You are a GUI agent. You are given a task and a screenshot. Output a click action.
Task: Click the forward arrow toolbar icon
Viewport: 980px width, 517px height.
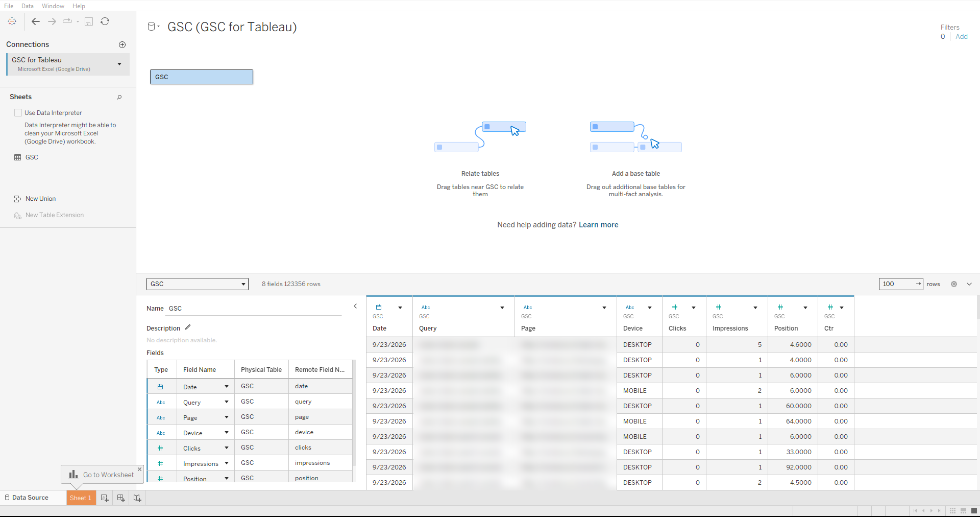52,21
